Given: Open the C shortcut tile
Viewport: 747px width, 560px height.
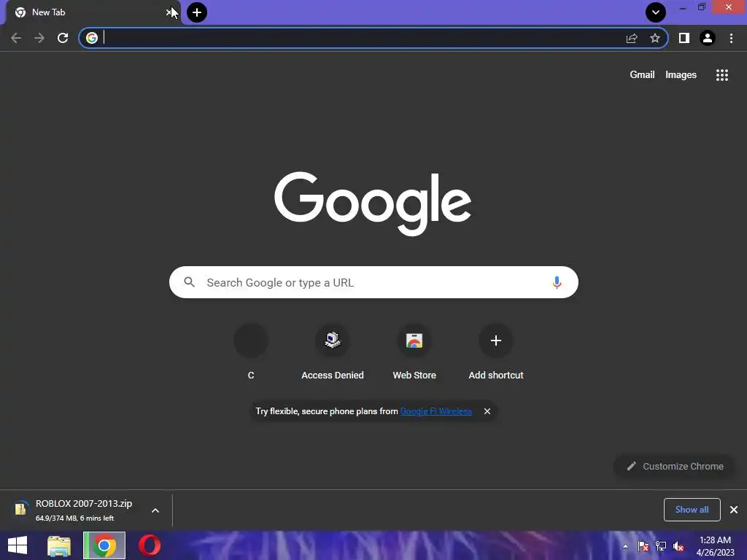Looking at the screenshot, I should (251, 352).
